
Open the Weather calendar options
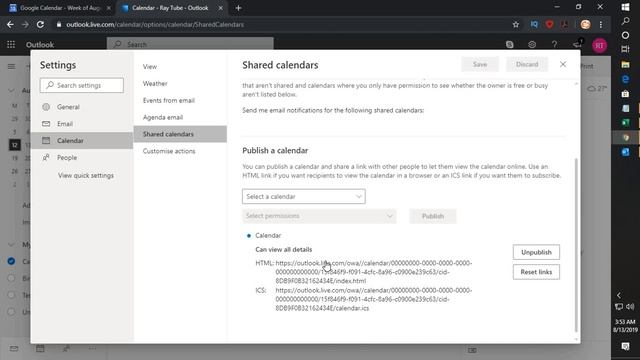pos(180,83)
